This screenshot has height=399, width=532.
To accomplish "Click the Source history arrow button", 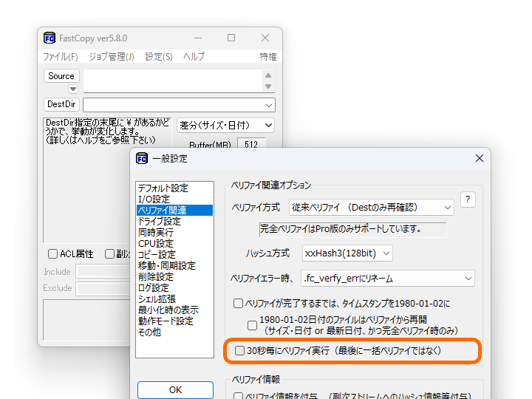I will pyautogui.click(x=73, y=89).
